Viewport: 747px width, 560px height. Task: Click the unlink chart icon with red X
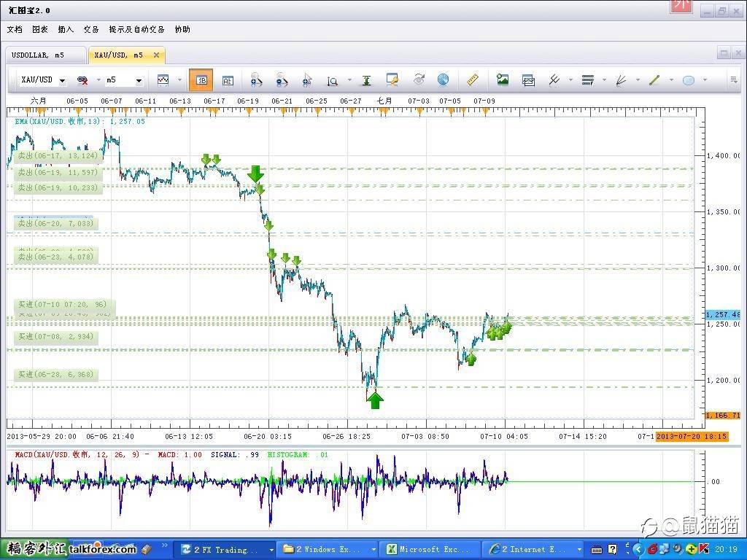point(82,80)
